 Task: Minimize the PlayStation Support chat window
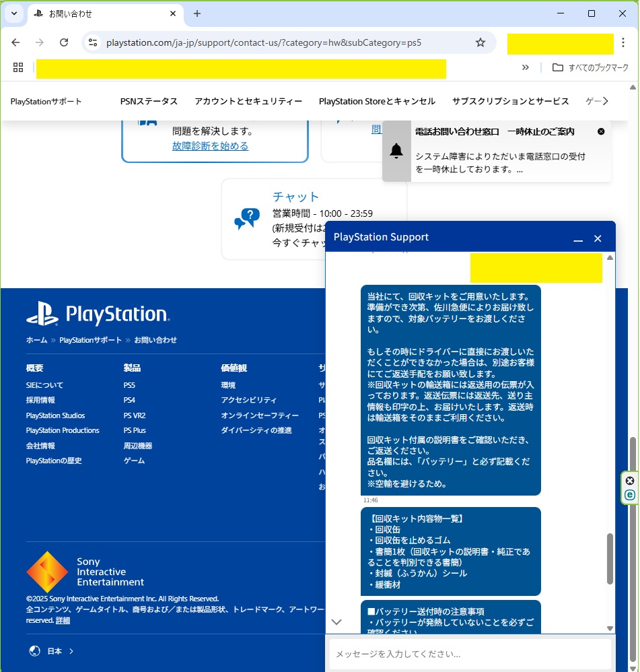(577, 239)
